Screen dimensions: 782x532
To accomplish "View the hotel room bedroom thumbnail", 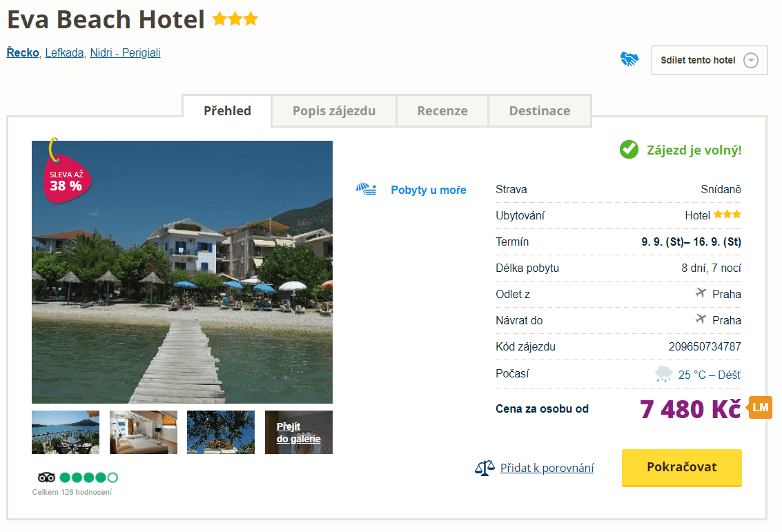I will point(144,433).
